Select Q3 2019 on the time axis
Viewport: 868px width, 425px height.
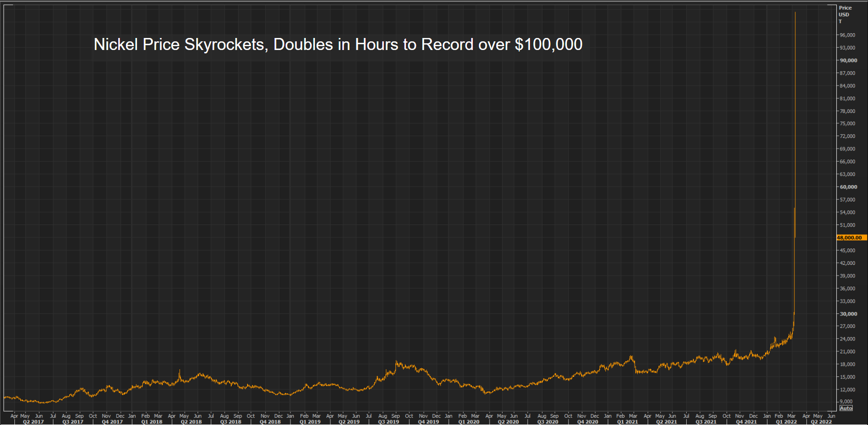click(389, 422)
